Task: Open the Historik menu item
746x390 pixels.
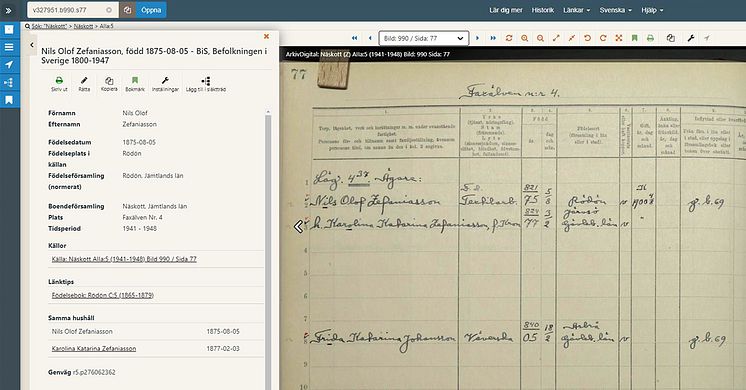Action: point(542,10)
